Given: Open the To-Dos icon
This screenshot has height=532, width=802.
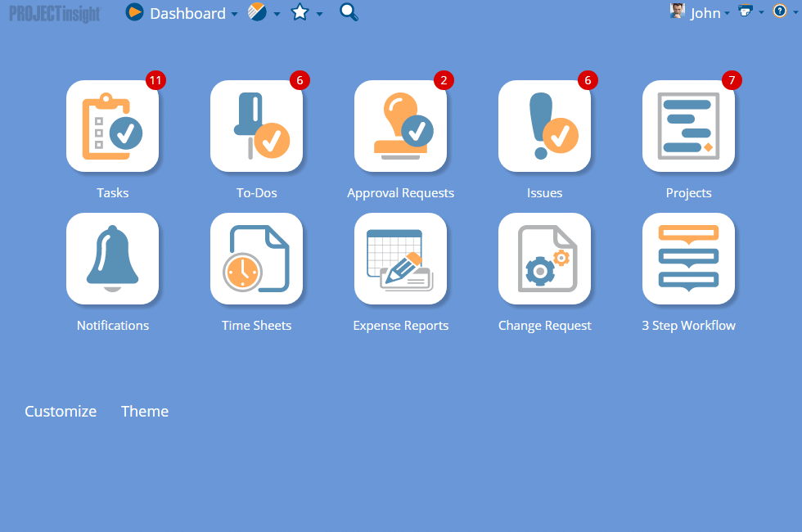Looking at the screenshot, I should pos(257,126).
